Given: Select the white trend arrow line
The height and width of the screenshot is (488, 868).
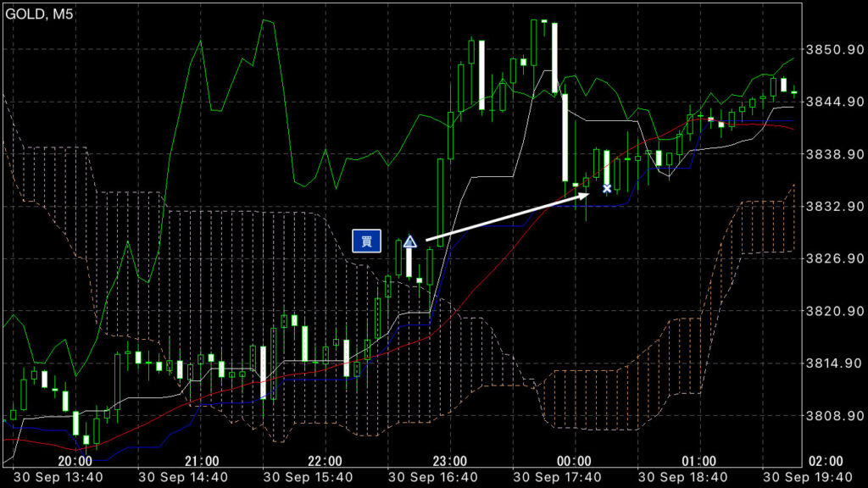Looking at the screenshot, I should coord(509,218).
